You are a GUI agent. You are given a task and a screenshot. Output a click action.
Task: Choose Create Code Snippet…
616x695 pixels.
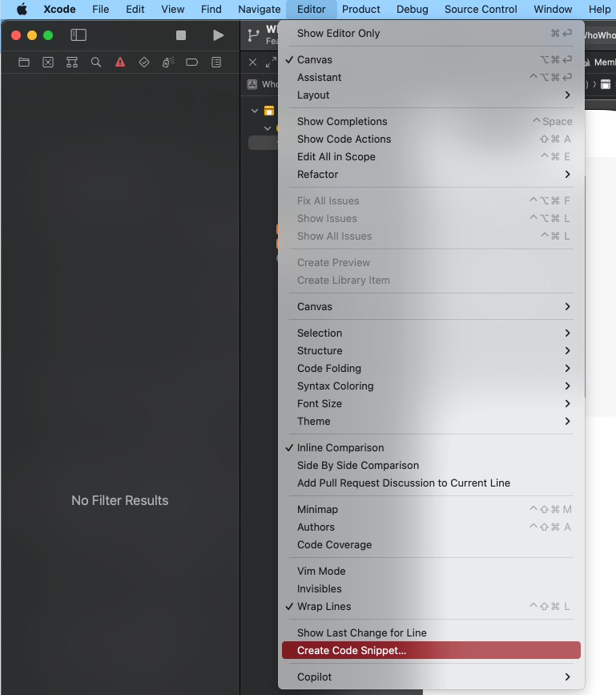pos(431,650)
